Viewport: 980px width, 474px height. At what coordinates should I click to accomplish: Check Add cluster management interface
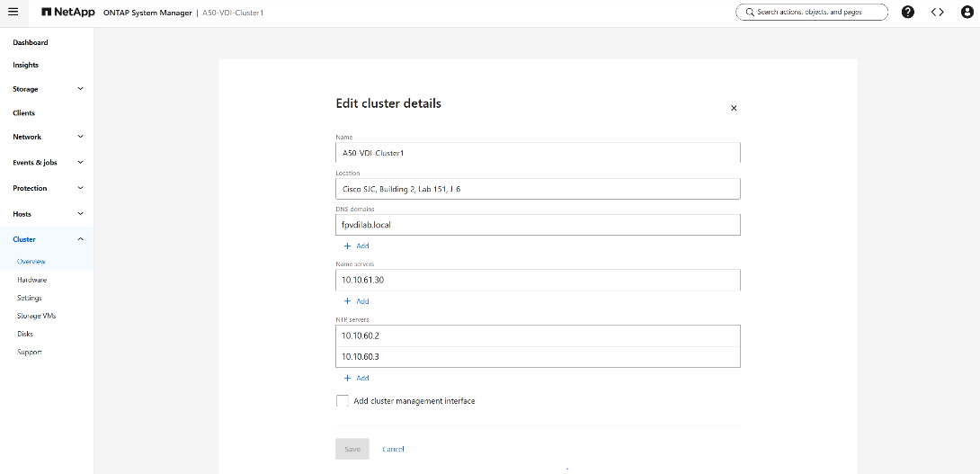point(342,401)
